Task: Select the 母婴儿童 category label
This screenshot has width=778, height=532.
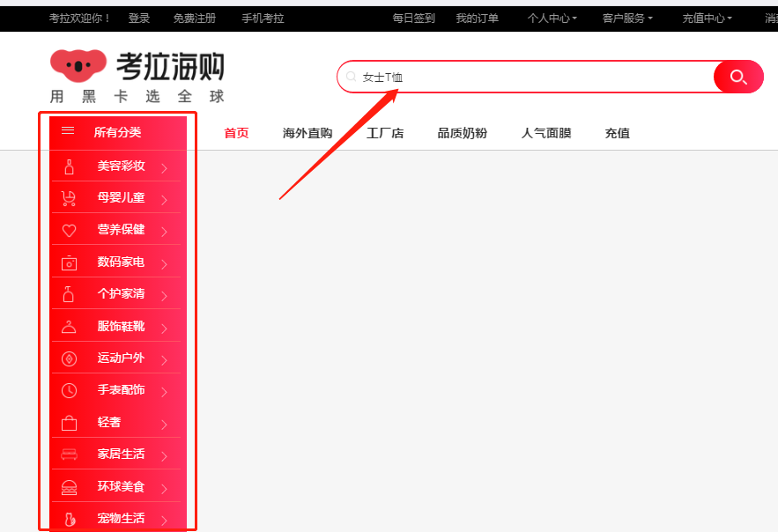Action: (121, 197)
